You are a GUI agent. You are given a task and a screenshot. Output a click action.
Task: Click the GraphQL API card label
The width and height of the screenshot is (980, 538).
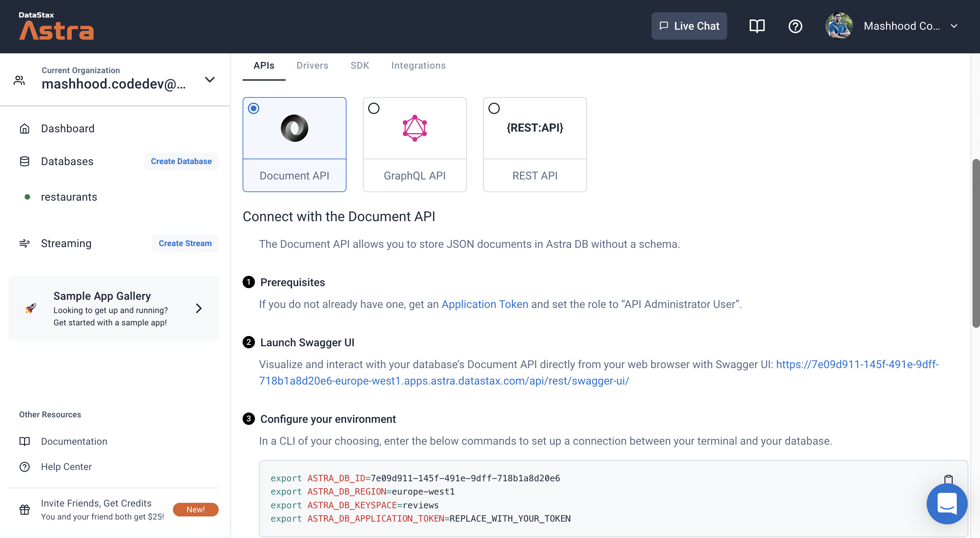click(x=415, y=175)
